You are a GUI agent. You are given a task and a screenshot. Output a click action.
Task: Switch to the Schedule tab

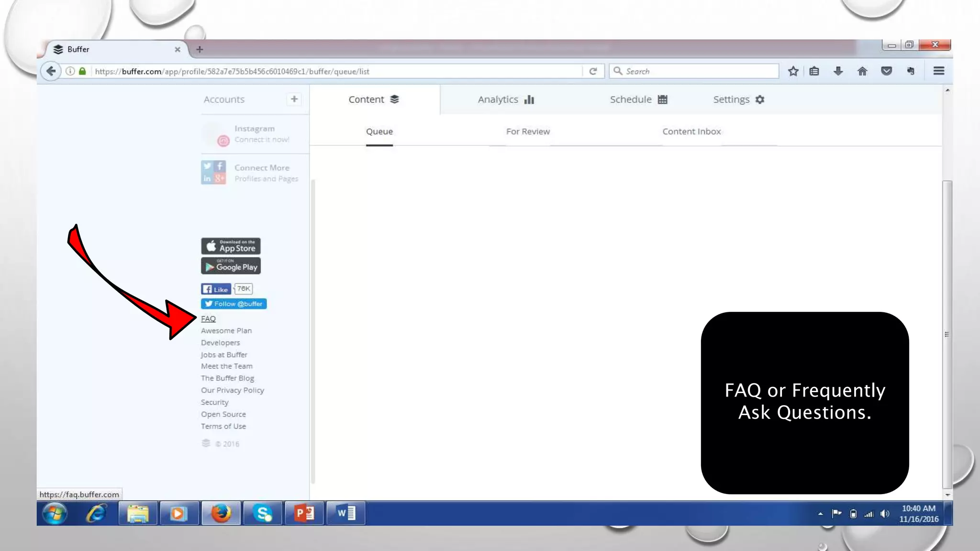click(638, 99)
